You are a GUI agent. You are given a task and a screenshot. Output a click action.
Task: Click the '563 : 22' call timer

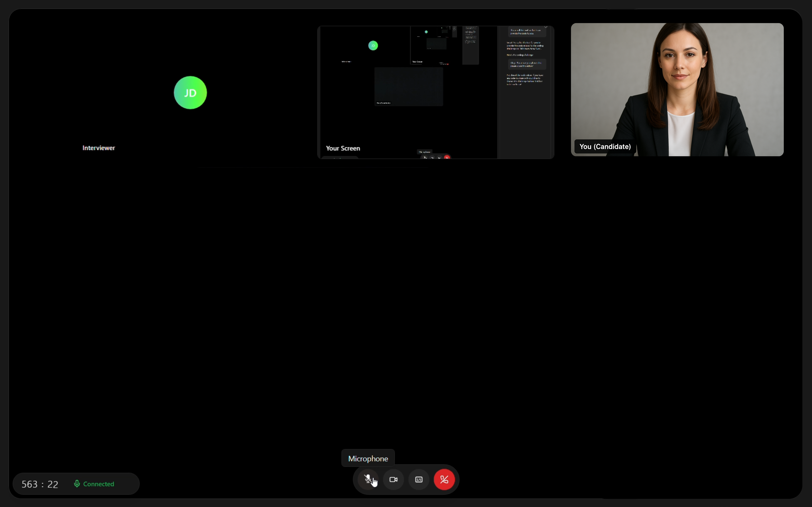[x=40, y=484]
